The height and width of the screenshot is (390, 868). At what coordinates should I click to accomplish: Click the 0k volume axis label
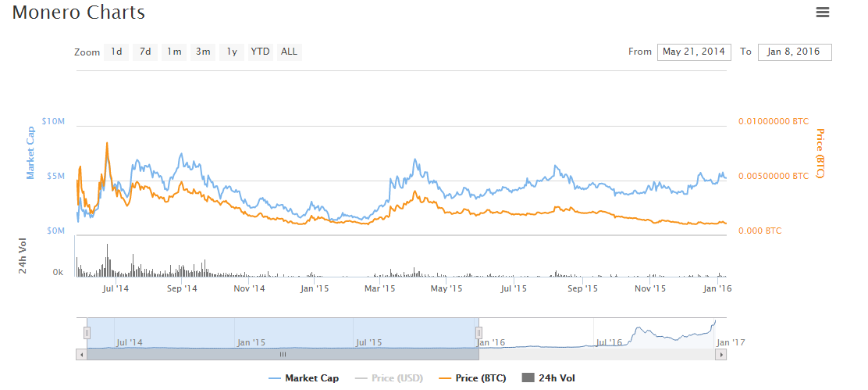click(58, 273)
